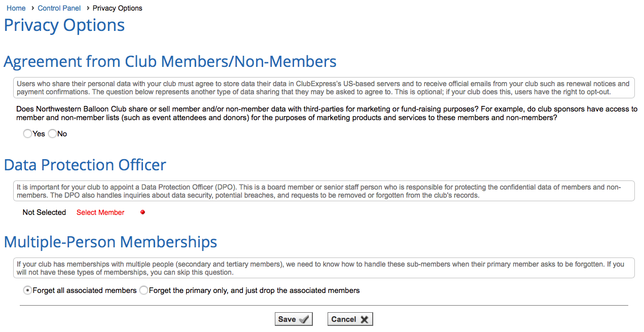Viewport: 644px width, 332px height.
Task: Click the chevron after Control Panel breadcrumb
Action: [x=87, y=8]
